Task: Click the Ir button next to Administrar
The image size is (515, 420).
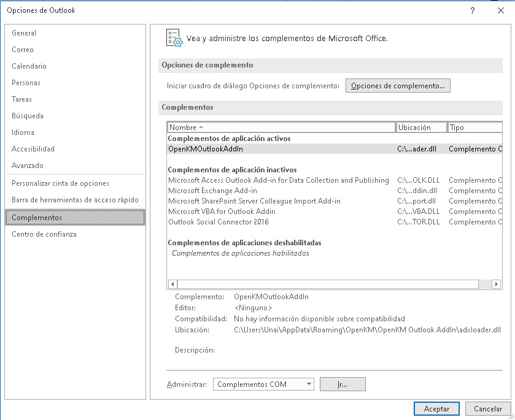Action: point(343,384)
